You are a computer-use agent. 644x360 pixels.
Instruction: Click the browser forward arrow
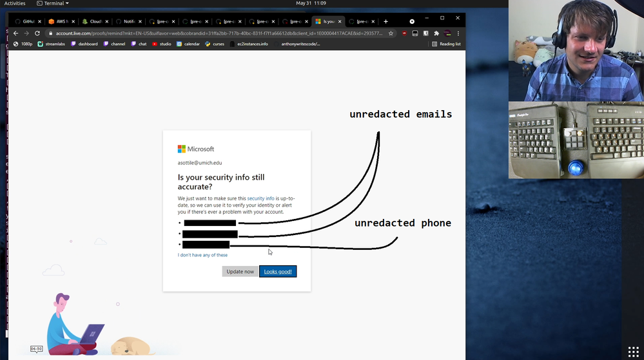(26, 33)
